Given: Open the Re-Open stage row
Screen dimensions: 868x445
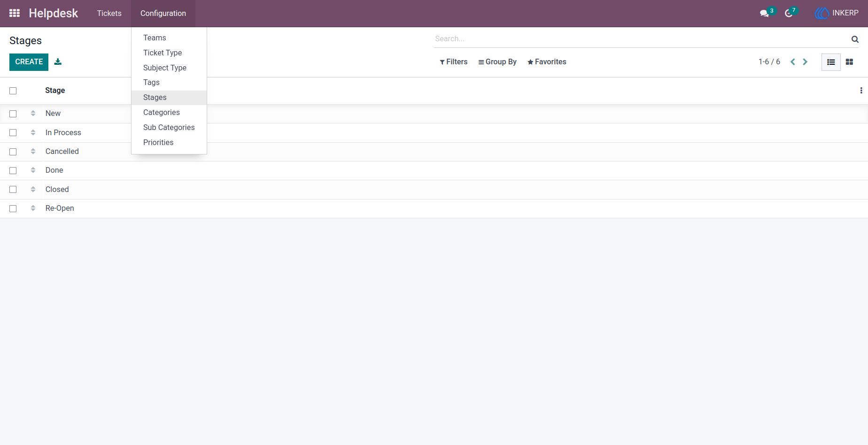Looking at the screenshot, I should click(434, 208).
